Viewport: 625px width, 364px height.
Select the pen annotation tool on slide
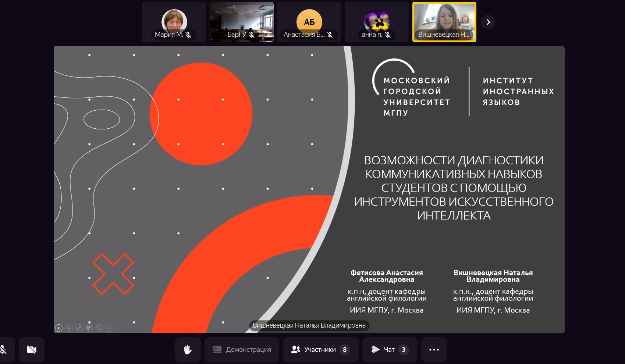tap(79, 328)
